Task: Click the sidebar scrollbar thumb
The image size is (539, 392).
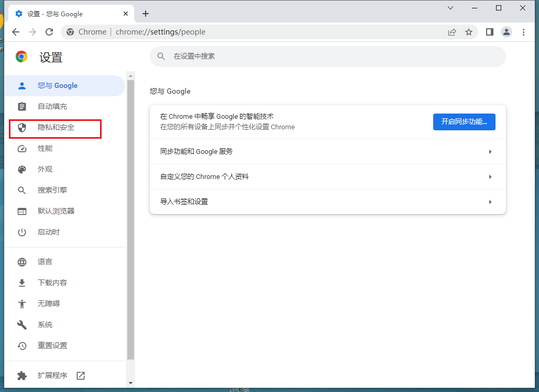Action: point(130,220)
